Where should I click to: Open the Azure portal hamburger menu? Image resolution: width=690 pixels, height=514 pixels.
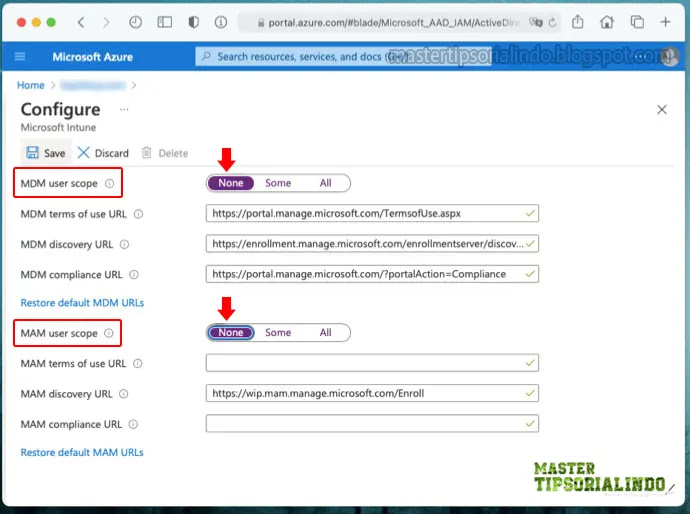point(20,56)
